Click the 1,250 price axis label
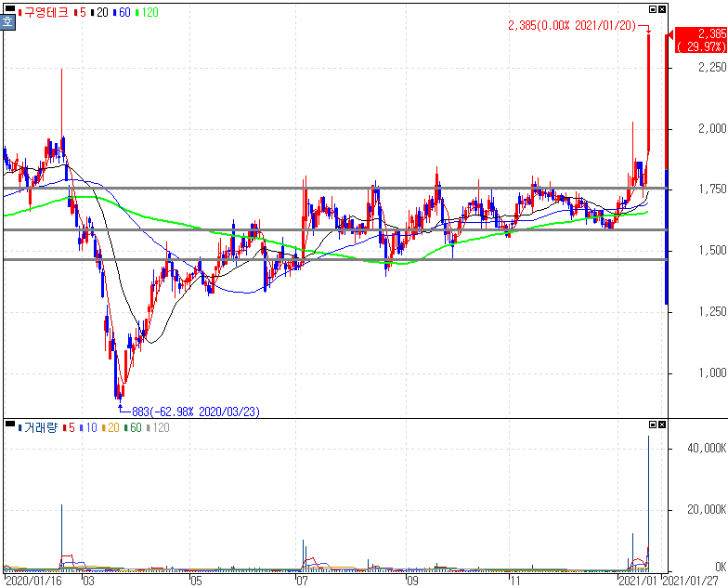Image resolution: width=728 pixels, height=588 pixels. (x=712, y=312)
